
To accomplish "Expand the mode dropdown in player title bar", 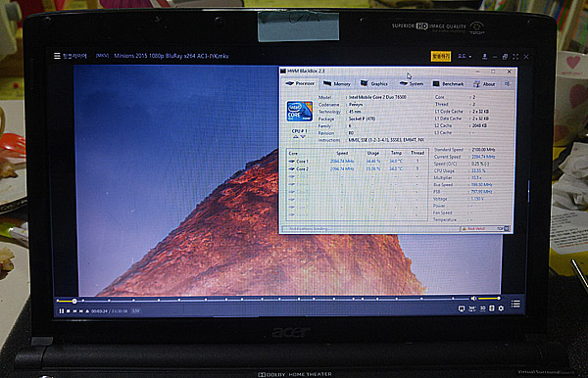I will (x=465, y=56).
